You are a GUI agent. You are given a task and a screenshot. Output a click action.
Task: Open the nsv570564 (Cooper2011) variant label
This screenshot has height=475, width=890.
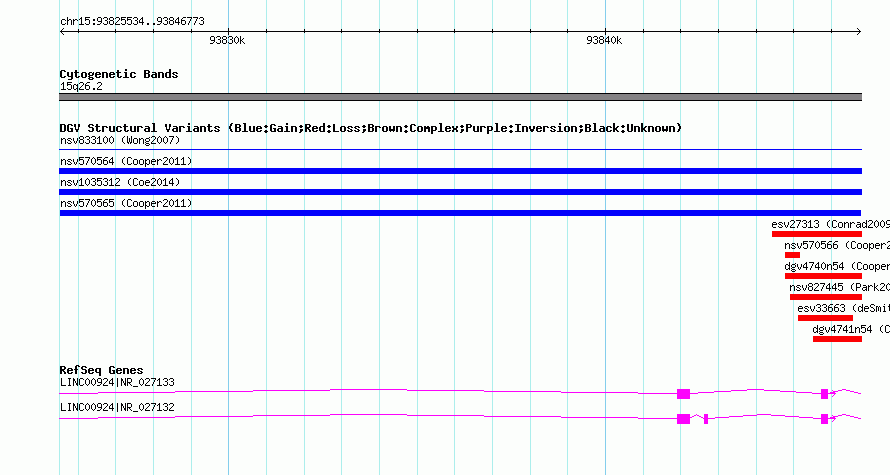(126, 161)
